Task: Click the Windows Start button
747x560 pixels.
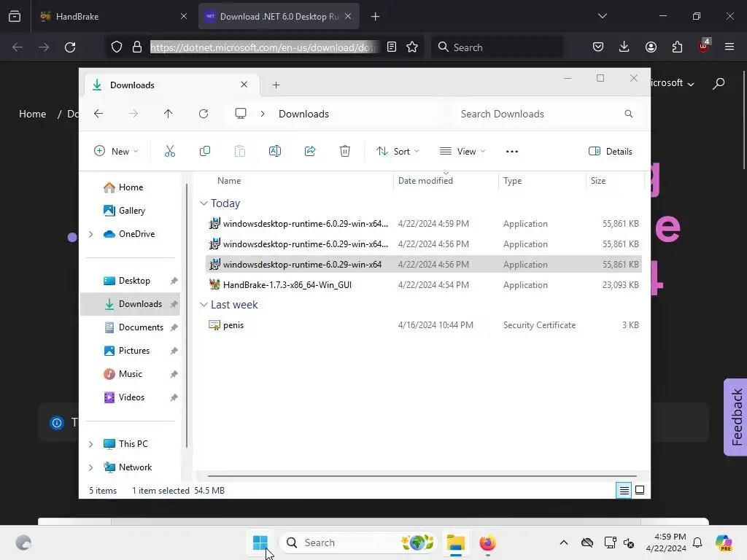Action: [260, 542]
